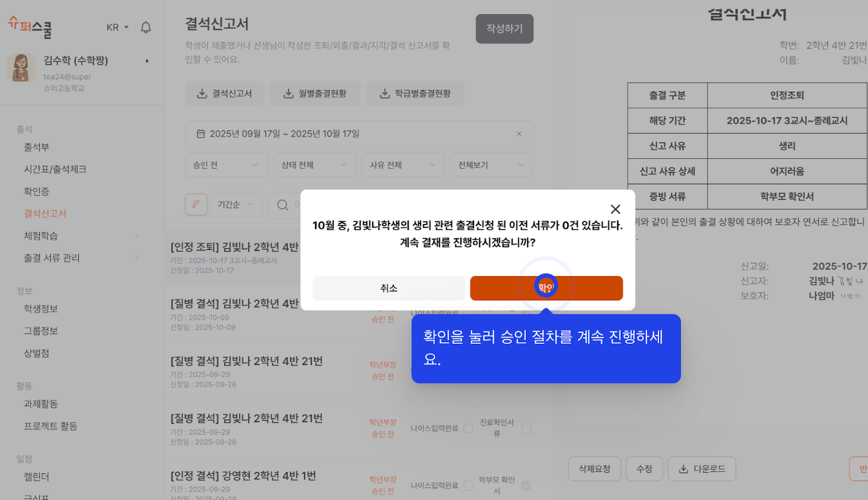The height and width of the screenshot is (500, 868).
Task: Select 결석신고서 in the sidebar
Action: coord(45,214)
